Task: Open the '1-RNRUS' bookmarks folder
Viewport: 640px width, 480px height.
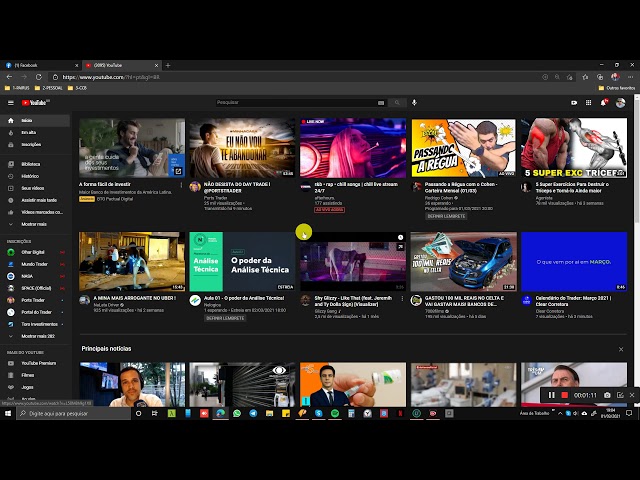Action: tap(17, 88)
